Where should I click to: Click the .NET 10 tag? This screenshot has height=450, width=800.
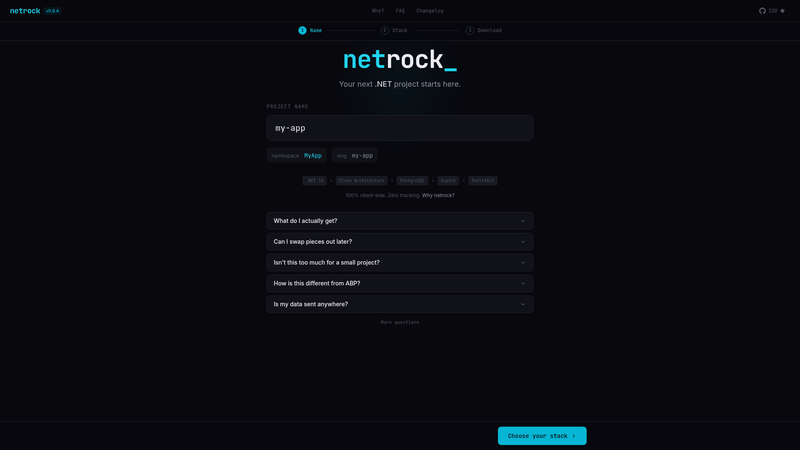(314, 181)
